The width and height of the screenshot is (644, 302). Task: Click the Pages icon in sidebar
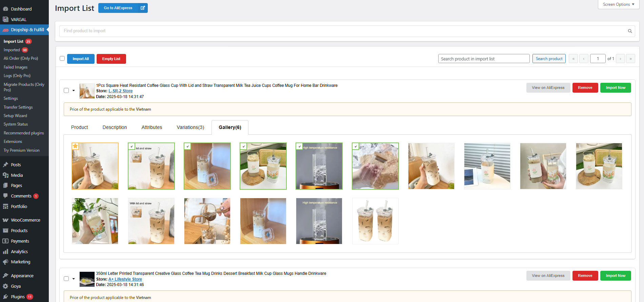pos(5,185)
